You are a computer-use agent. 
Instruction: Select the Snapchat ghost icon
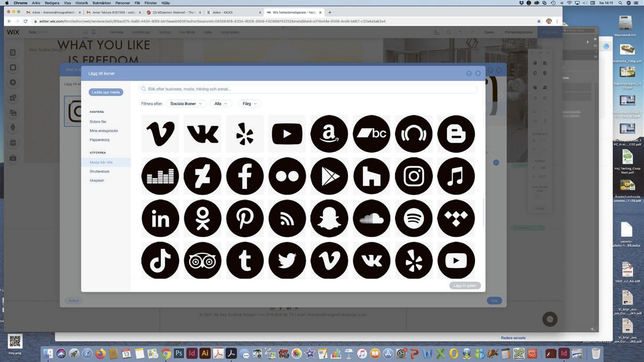click(x=329, y=218)
